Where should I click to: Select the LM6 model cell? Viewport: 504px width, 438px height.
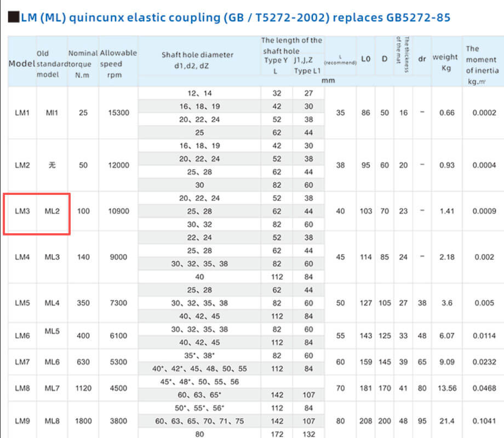[x=22, y=336]
